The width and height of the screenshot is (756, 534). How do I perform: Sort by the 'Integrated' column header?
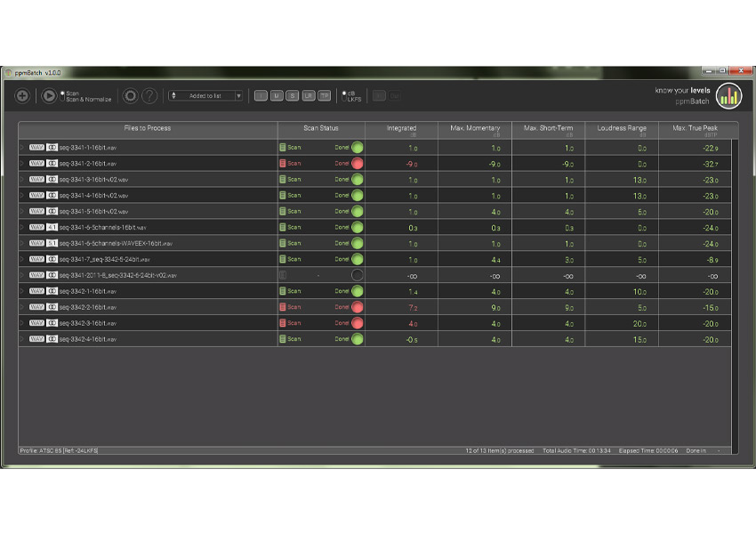point(402,130)
